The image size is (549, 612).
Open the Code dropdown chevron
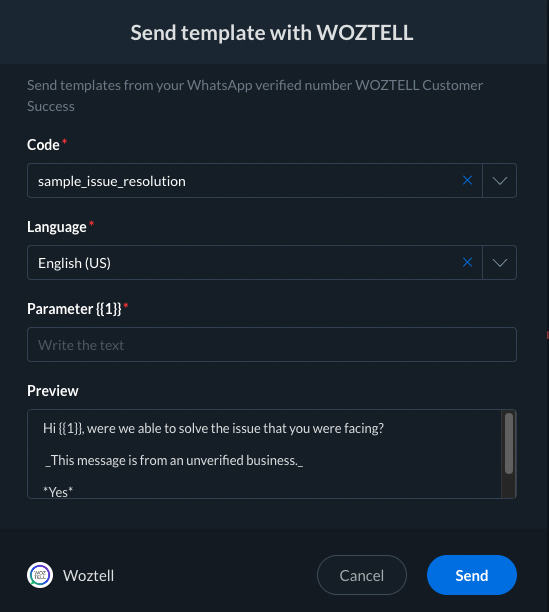[499, 181]
